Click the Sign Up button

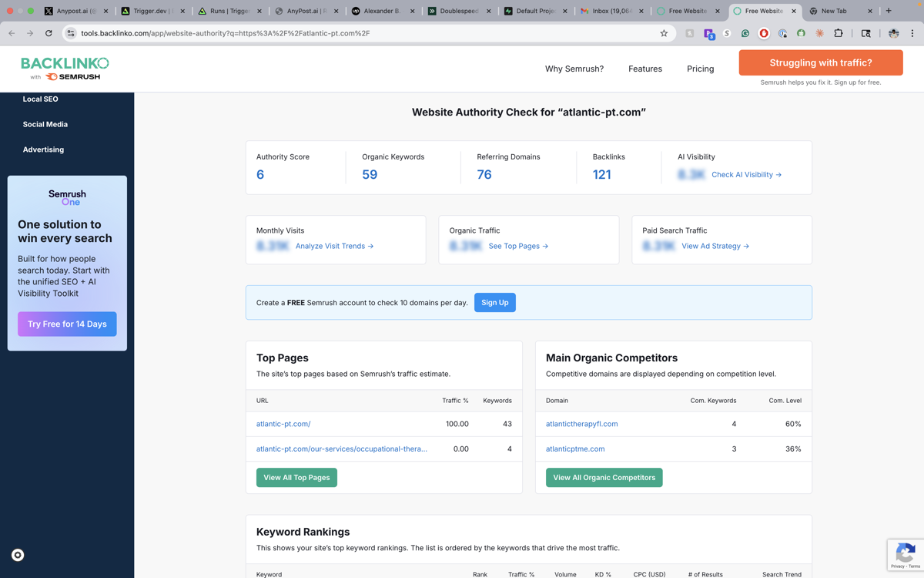pyautogui.click(x=495, y=302)
